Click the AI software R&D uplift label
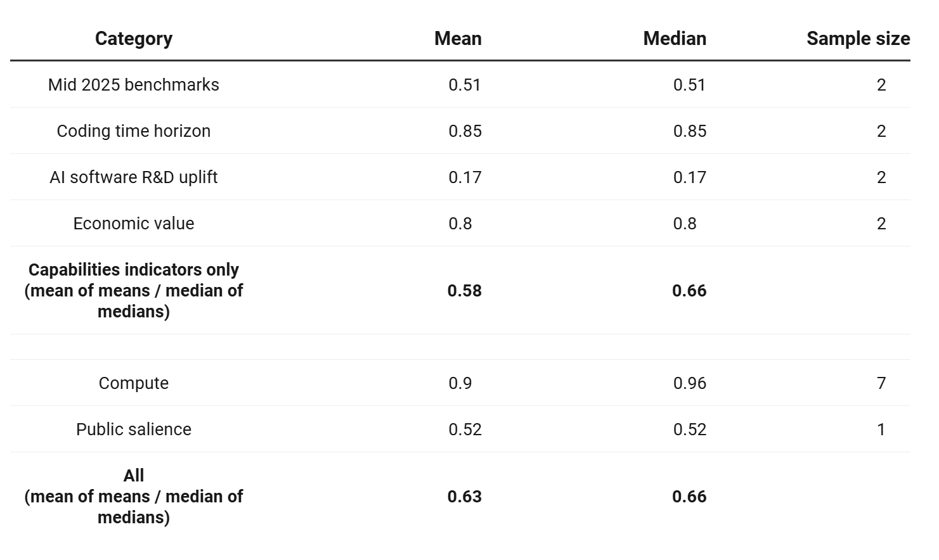This screenshot has width=939, height=560. pos(133,177)
